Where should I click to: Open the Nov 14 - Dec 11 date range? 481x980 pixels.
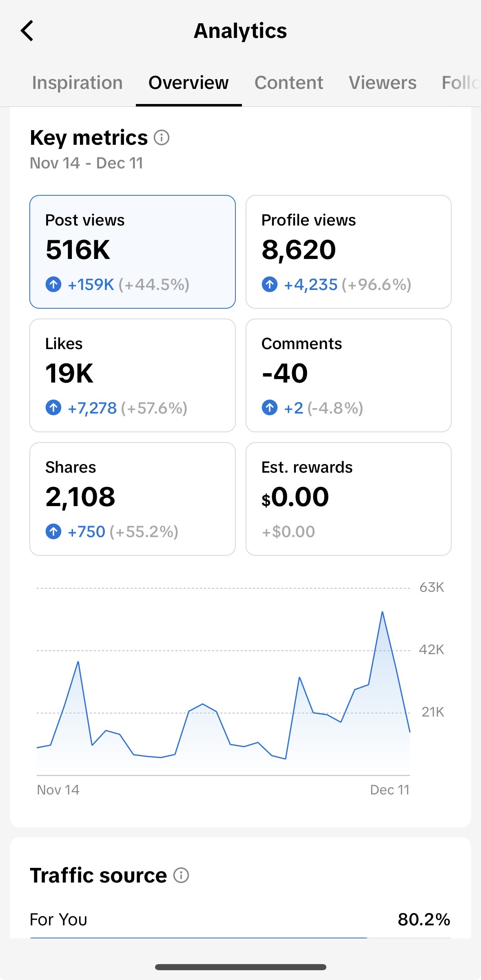pos(86,163)
